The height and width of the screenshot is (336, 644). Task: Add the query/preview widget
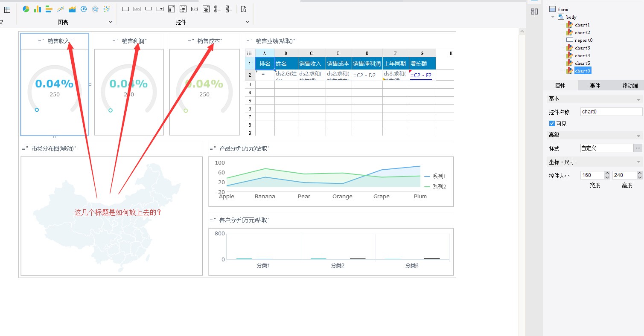244,9
